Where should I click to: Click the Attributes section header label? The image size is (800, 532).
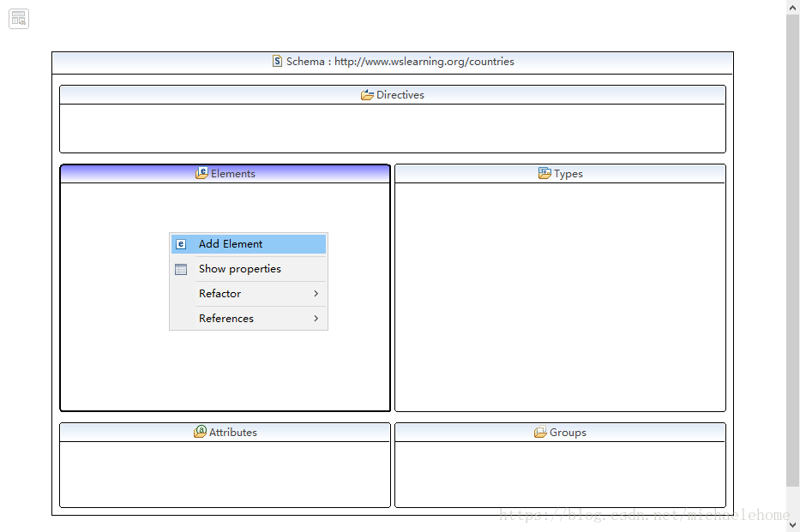coord(232,432)
